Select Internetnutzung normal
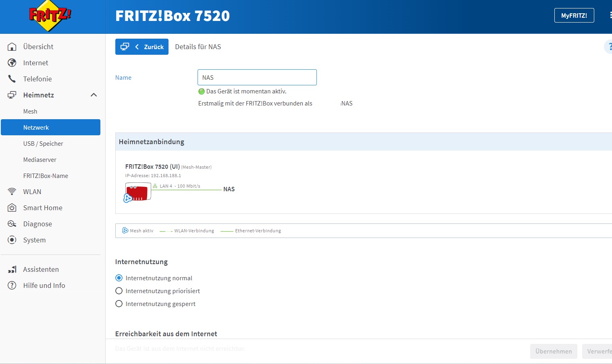Screen dimensions: 612x364 (119, 278)
